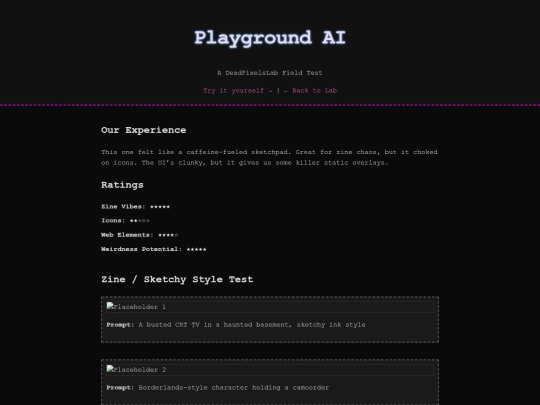
Task: Click the 'Playground AI' page title
Action: [x=270, y=38]
